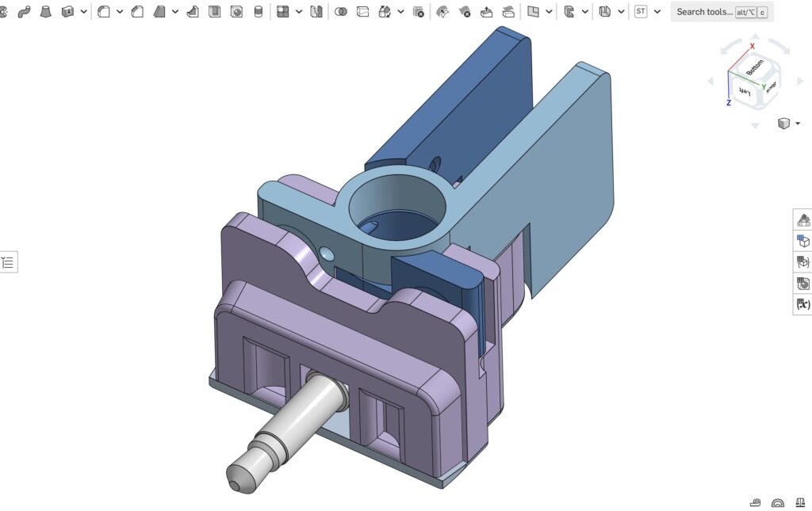Select the Sweep tool
This screenshot has height=511, width=812.
tap(25, 12)
